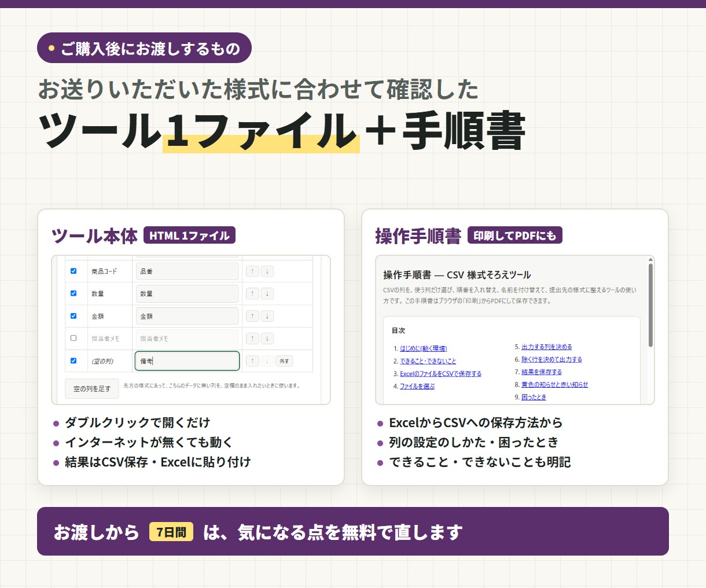
Task: Open the 除く行を決めて出力する link
Action: pyautogui.click(x=551, y=359)
